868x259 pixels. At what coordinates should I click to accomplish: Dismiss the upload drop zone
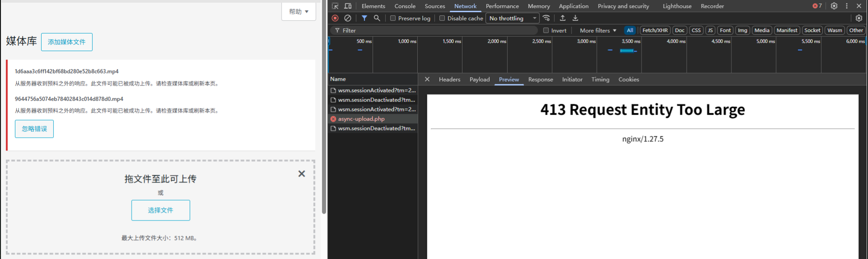tap(302, 174)
